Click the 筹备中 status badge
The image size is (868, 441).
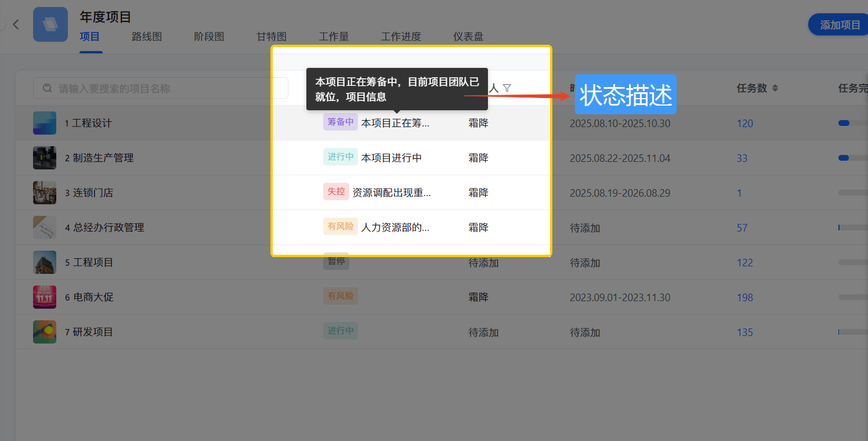[340, 122]
